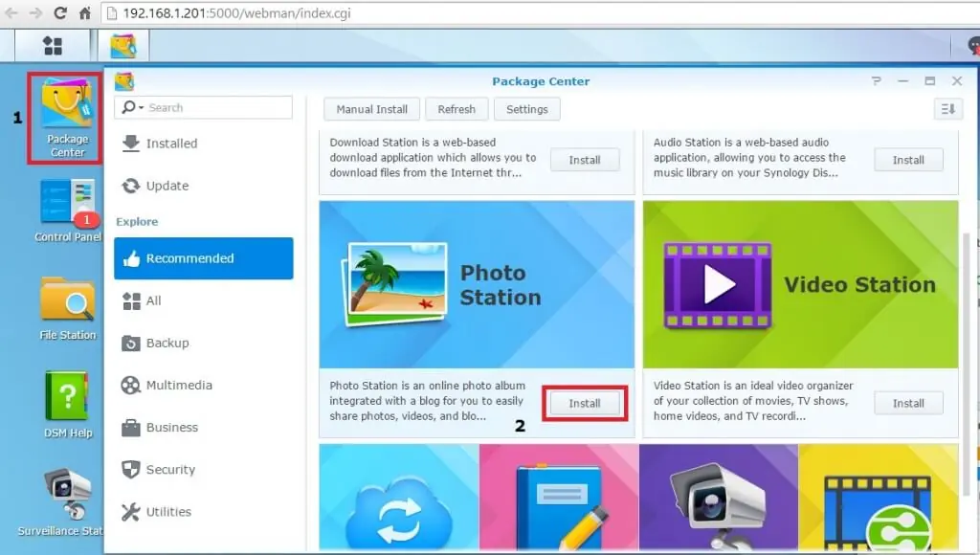
Task: Click the Photo Station beach picture icon
Action: (392, 278)
